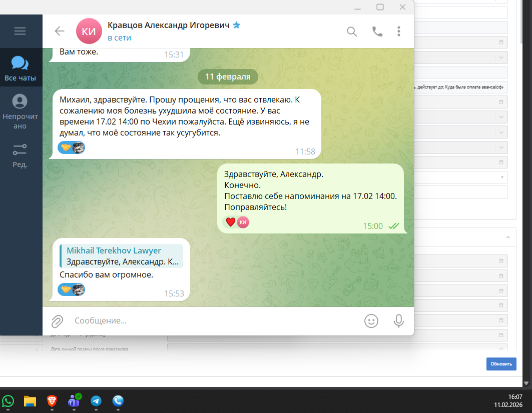Image resolution: width=532 pixels, height=413 pixels.
Task: Open Кравцов Александр Игоревич's avatar profile
Action: coord(89,31)
